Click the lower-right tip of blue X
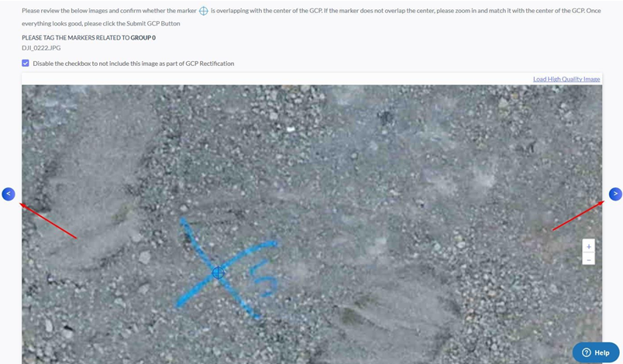Viewport: 623px width, 364px height. pyautogui.click(x=257, y=317)
